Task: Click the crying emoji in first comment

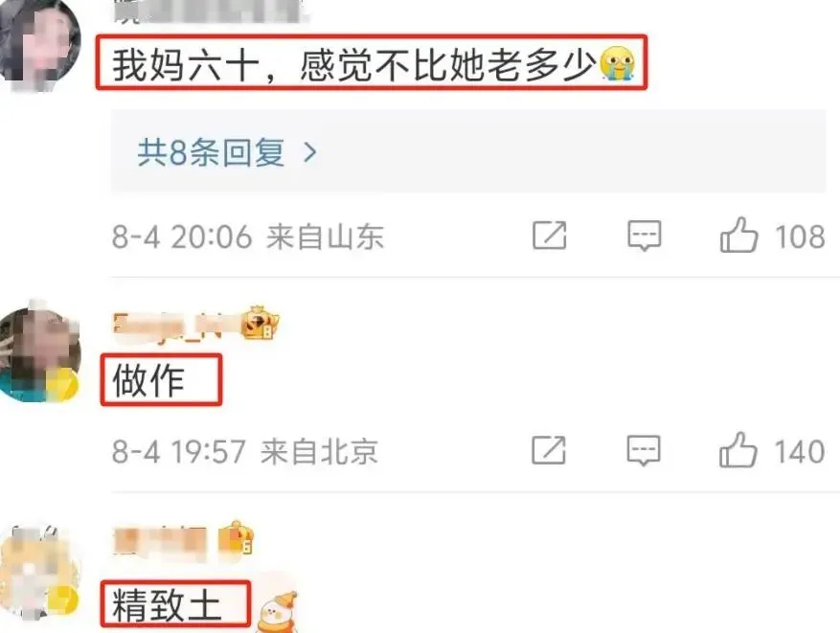Action: click(617, 63)
